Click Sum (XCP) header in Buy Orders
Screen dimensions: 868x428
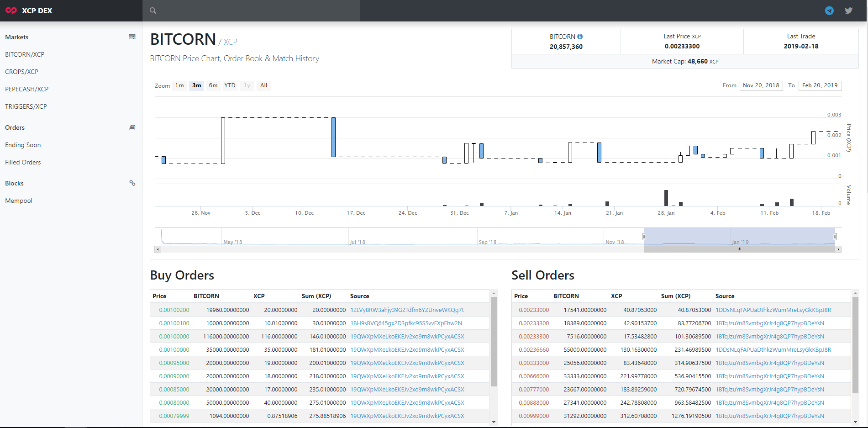316,296
